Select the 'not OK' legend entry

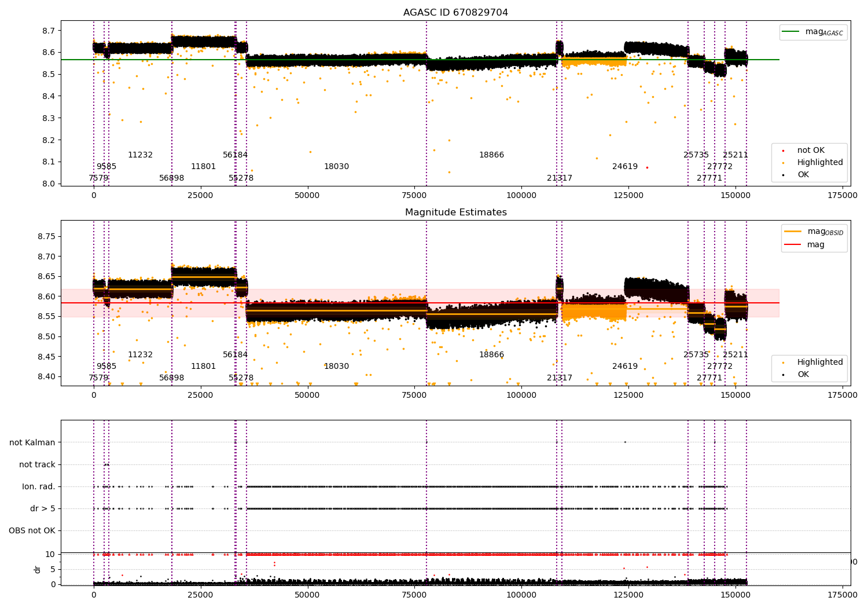811,151
